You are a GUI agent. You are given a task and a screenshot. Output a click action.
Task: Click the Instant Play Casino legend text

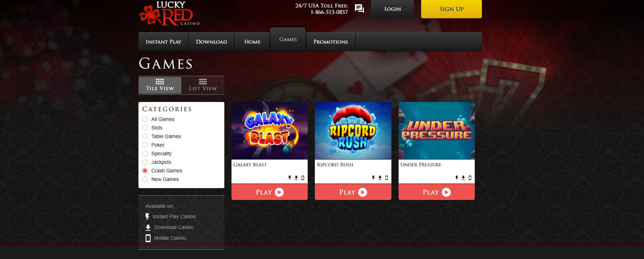(174, 217)
